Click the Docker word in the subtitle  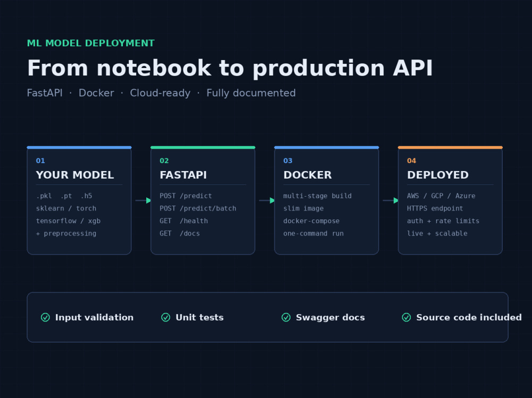pos(96,93)
